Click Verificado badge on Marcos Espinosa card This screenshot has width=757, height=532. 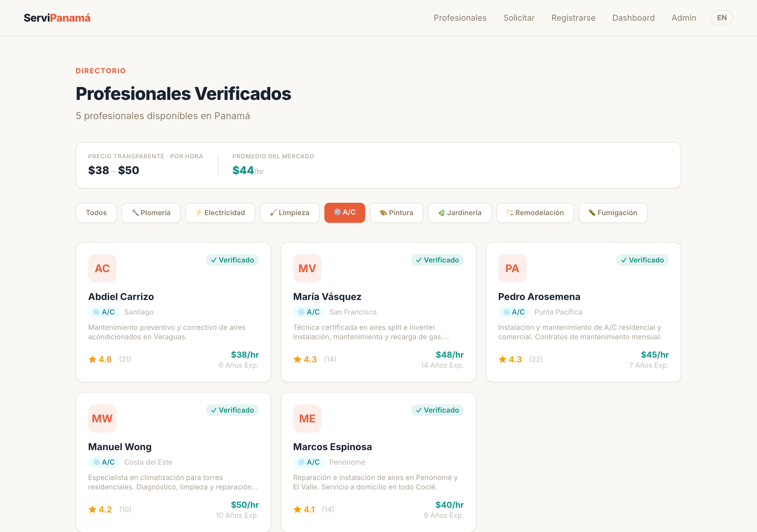[437, 410]
